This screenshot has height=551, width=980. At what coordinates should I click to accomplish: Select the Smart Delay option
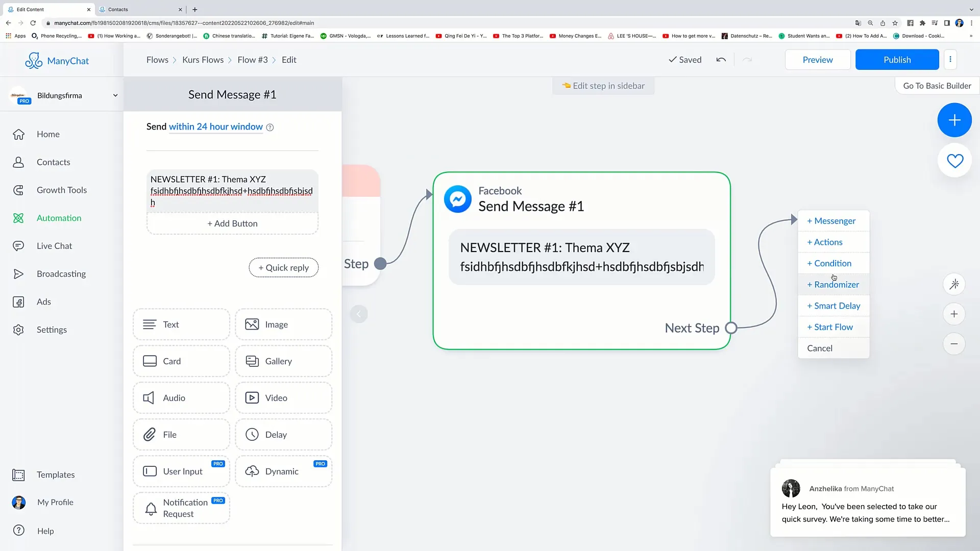(834, 306)
